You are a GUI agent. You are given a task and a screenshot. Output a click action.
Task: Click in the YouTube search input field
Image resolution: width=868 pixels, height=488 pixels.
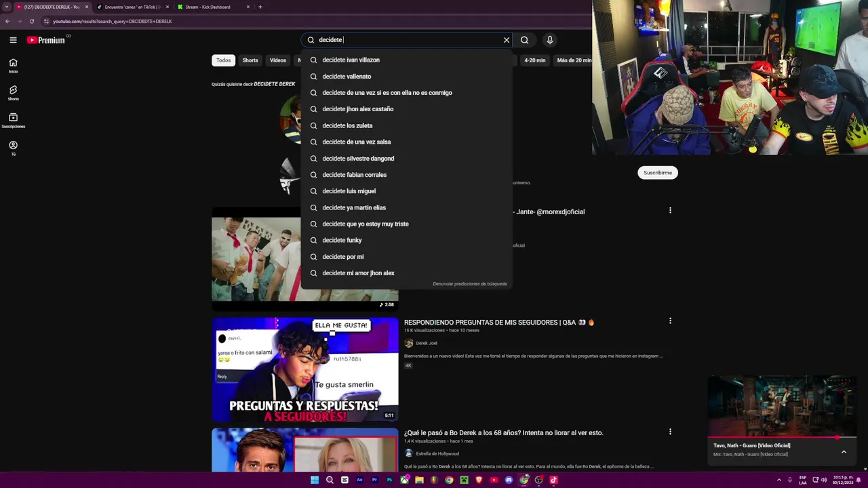407,40
